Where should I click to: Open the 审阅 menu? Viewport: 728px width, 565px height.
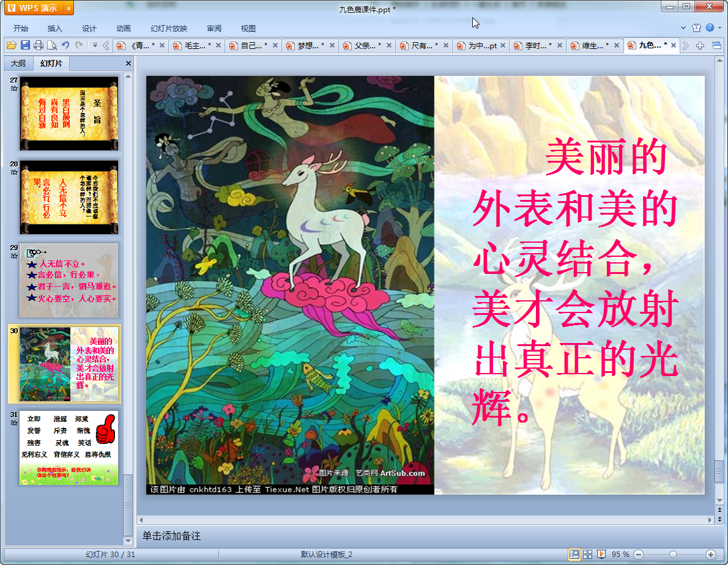click(x=214, y=28)
